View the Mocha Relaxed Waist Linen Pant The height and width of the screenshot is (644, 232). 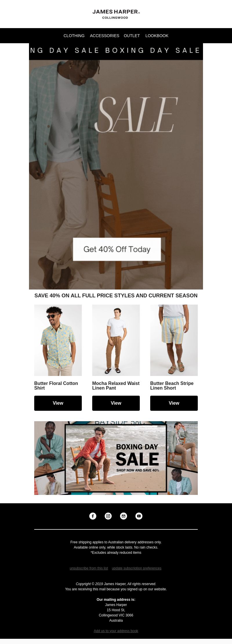pos(116,403)
